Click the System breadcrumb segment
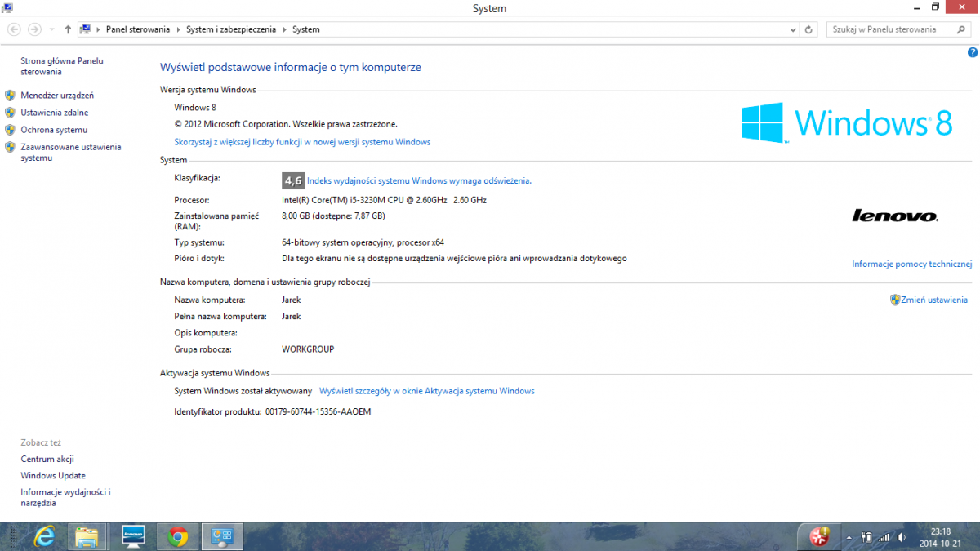Screen dimensions: 980x551 coord(306,29)
